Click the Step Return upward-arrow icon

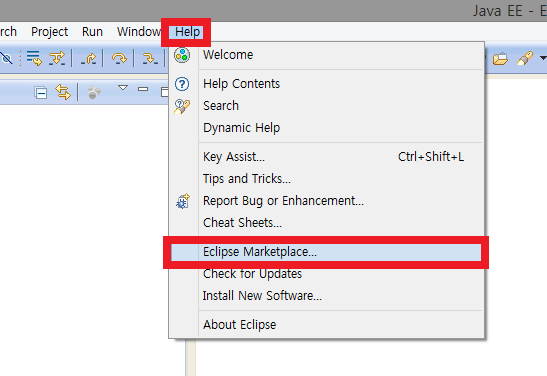(89, 58)
